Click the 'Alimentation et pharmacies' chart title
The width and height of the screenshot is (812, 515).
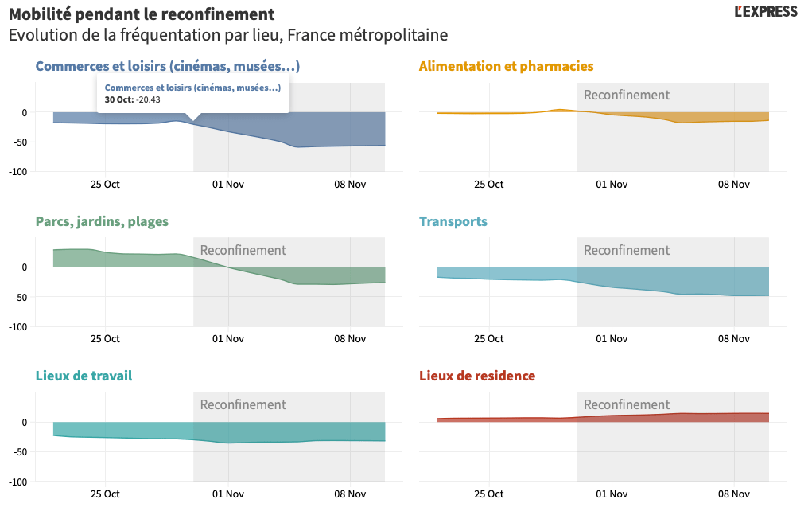click(506, 66)
